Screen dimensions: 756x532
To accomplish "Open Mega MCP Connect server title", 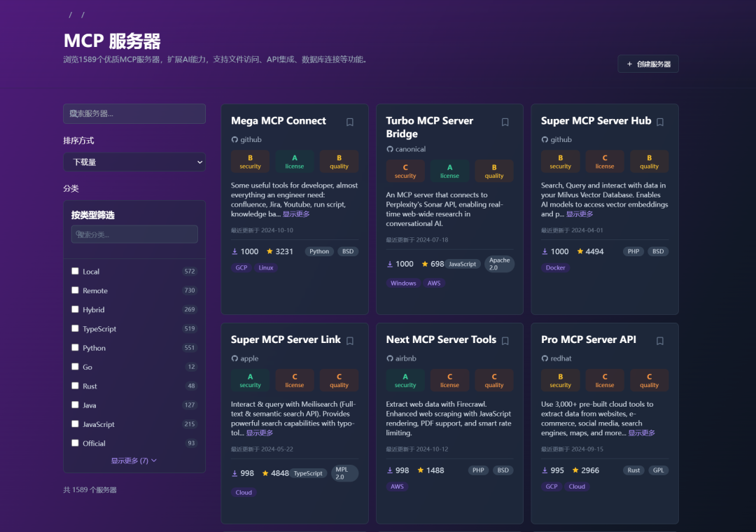I will pos(278,121).
